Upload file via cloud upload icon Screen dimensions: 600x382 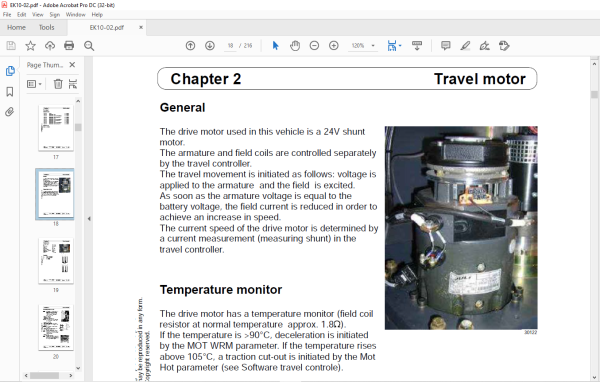pyautogui.click(x=50, y=46)
